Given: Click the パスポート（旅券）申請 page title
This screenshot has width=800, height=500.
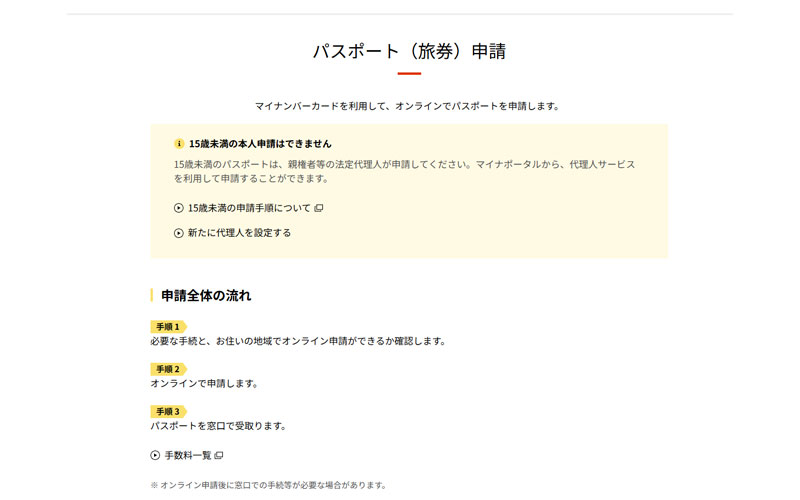Looking at the screenshot, I should (409, 52).
